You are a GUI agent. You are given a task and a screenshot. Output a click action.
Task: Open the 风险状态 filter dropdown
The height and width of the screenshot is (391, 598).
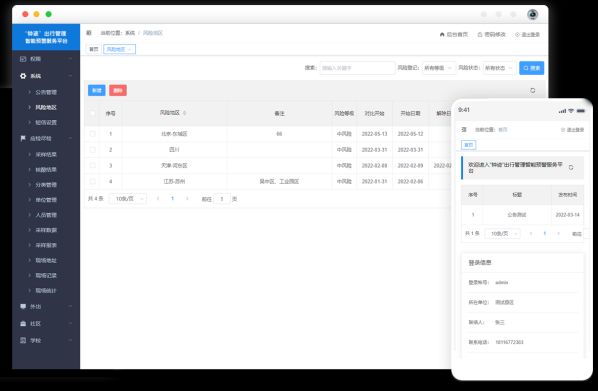pos(499,68)
